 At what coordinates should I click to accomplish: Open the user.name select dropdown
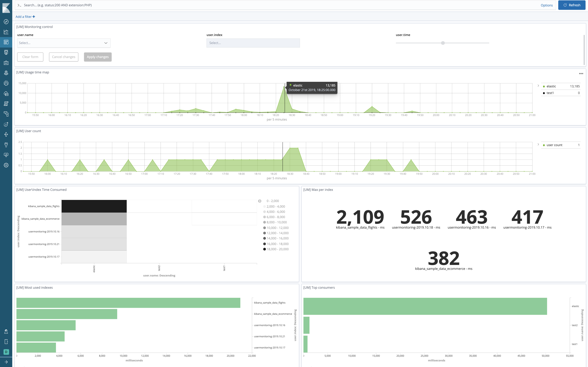pyautogui.click(x=64, y=43)
